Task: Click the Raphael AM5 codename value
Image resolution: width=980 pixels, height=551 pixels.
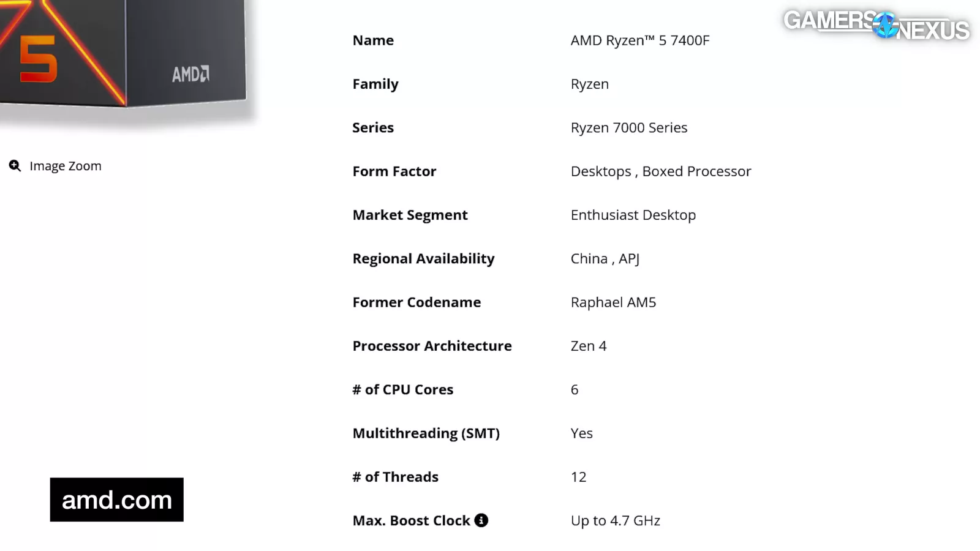Action: tap(613, 302)
